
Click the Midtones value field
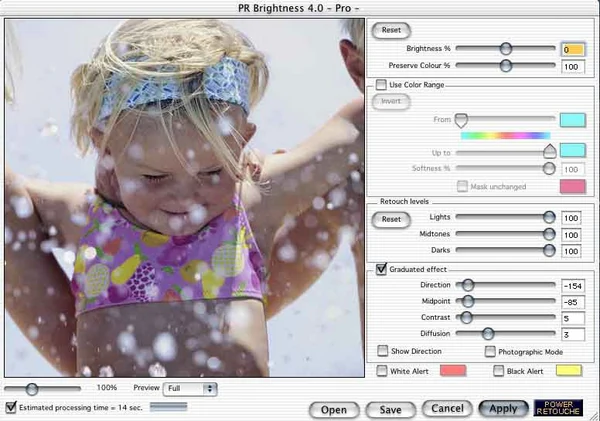point(571,235)
